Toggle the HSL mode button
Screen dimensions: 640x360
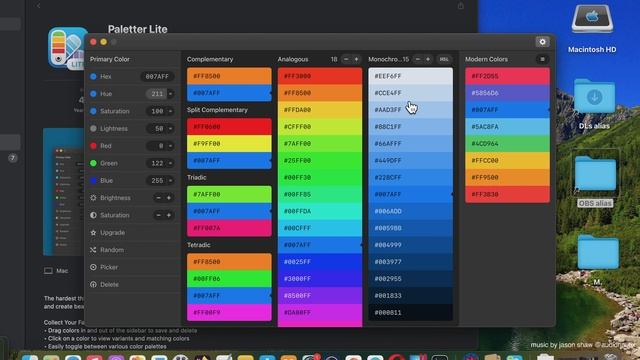coord(444,59)
